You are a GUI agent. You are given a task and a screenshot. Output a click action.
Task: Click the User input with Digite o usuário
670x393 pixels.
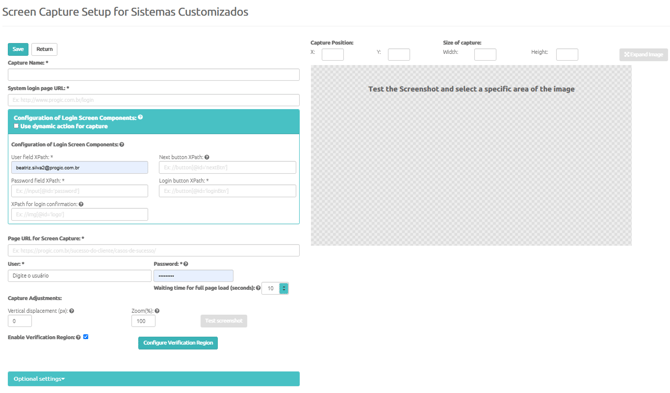[x=79, y=276]
